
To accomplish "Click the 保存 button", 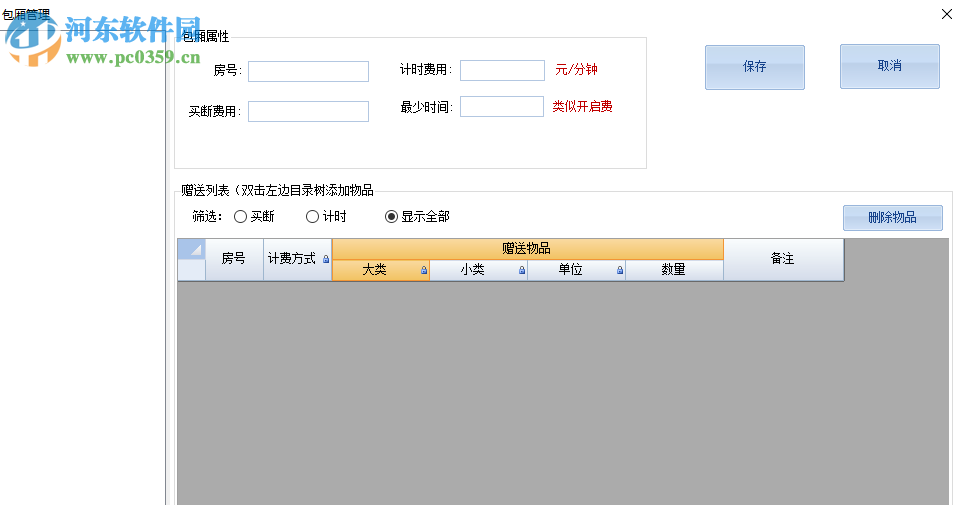I will 754,67.
